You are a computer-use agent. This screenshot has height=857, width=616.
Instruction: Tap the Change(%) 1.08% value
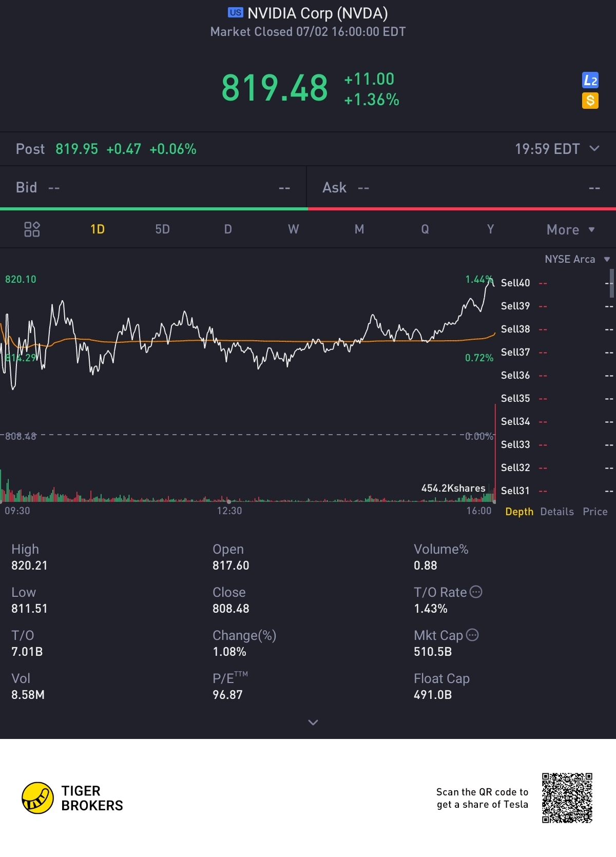(x=229, y=652)
